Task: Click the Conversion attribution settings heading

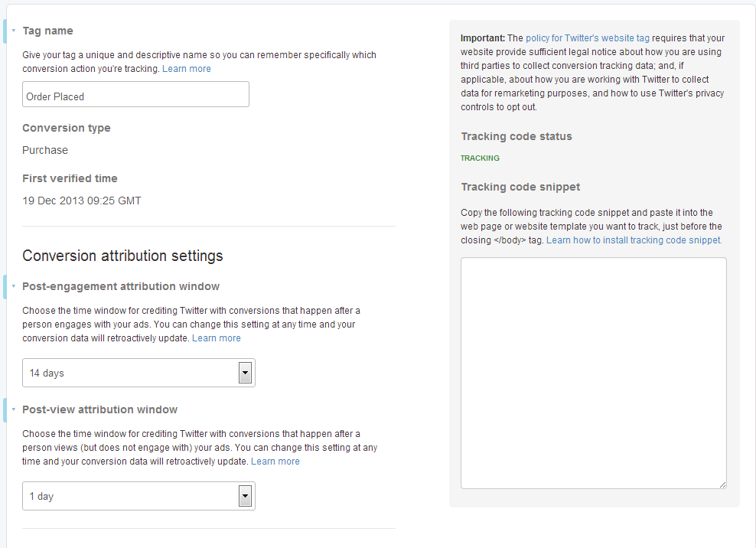Action: click(x=122, y=256)
